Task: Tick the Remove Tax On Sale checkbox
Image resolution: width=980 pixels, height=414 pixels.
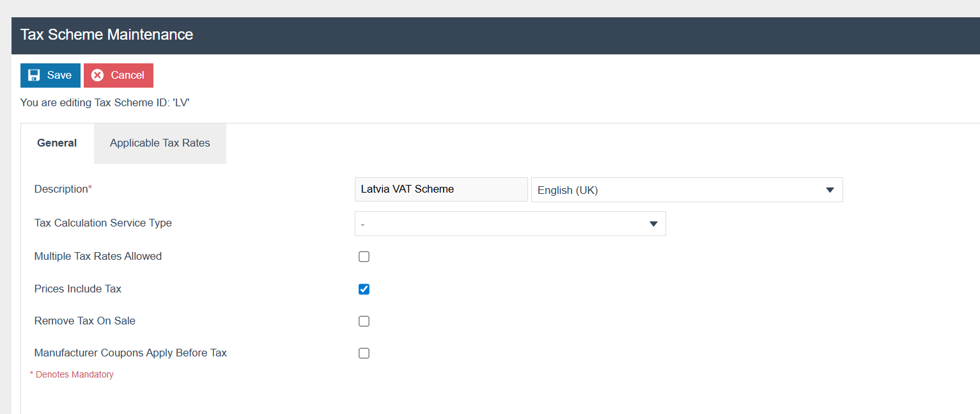Action: click(364, 321)
